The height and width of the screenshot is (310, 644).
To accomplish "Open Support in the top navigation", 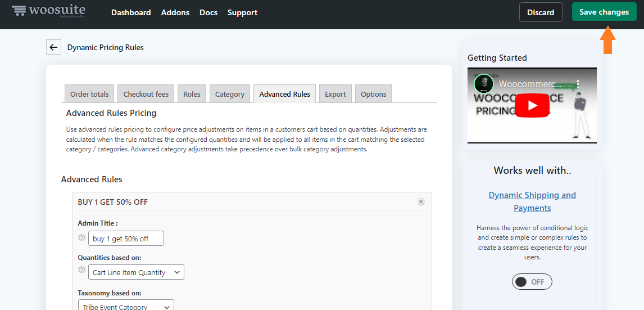I will point(242,12).
